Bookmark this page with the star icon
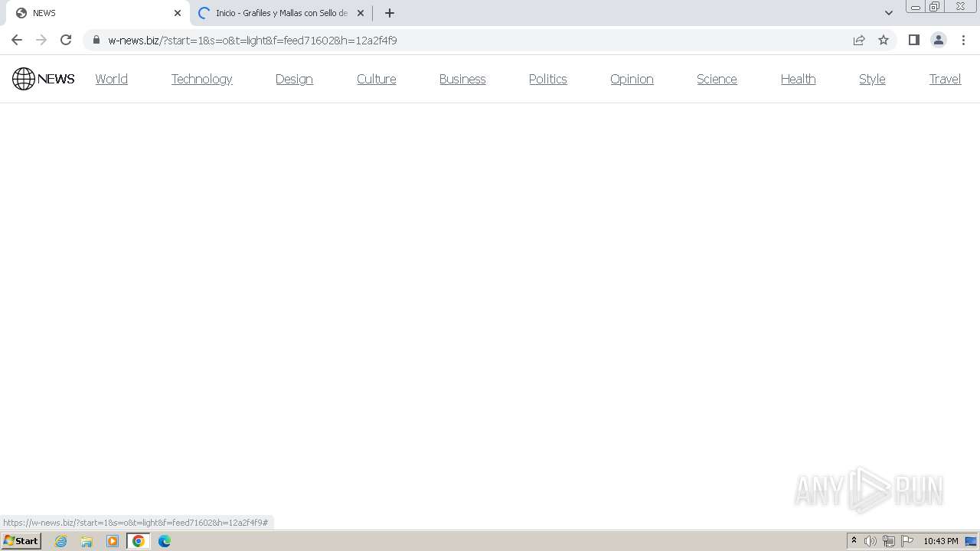Screen dimensions: 980x551 click(884, 40)
